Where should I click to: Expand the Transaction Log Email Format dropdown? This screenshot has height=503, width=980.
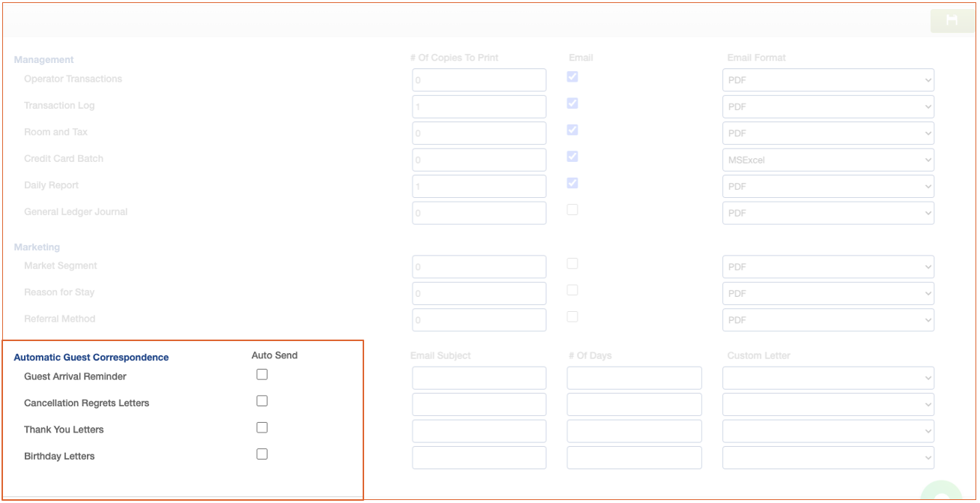pos(828,106)
